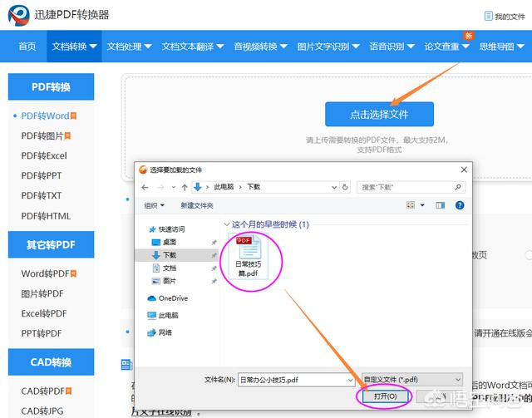Viewport: 532px width, 418px height.
Task: Open 思维导图 navigation menu
Action: (502, 47)
